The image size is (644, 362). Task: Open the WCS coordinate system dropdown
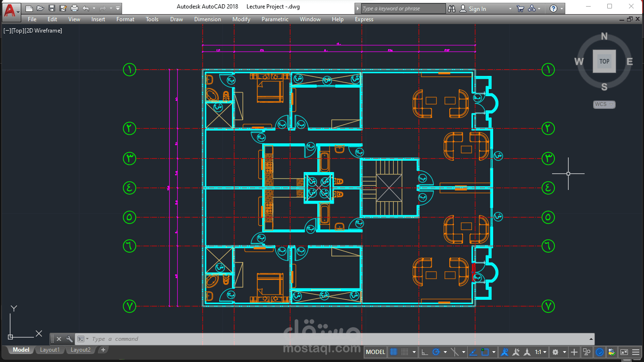(604, 104)
